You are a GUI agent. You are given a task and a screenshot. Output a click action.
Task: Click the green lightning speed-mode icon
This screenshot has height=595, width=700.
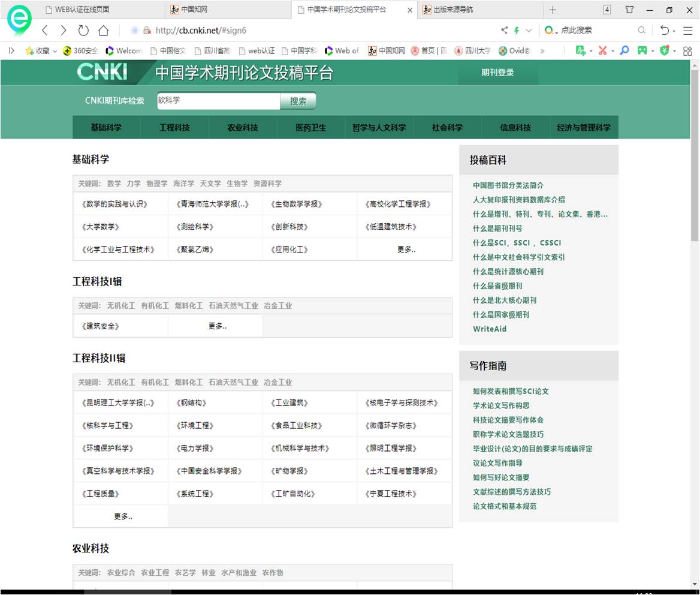517,30
